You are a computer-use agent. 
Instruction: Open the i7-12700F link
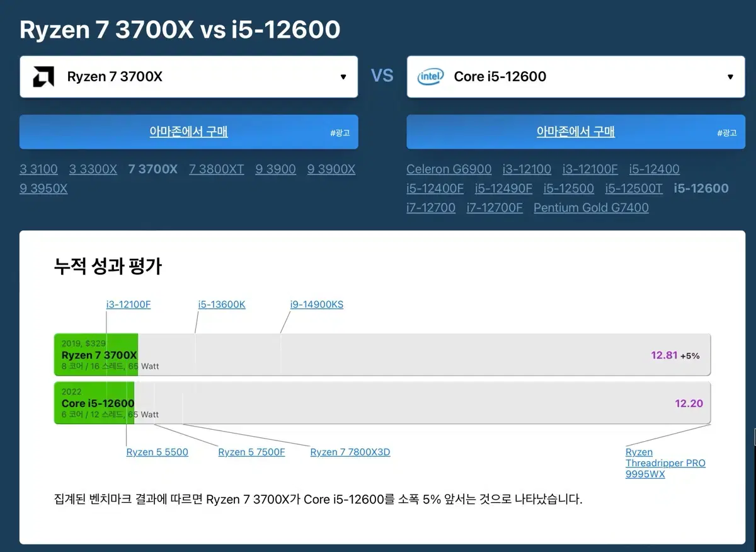pyautogui.click(x=495, y=207)
